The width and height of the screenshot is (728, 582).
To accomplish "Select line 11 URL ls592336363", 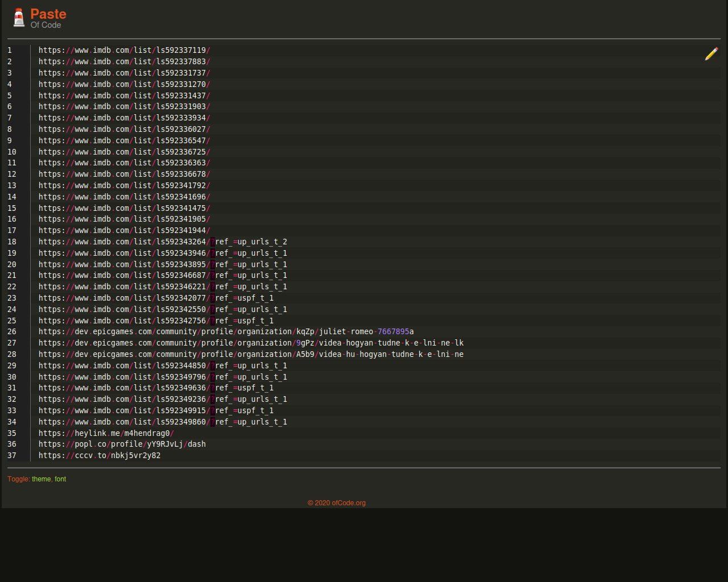I will [125, 163].
